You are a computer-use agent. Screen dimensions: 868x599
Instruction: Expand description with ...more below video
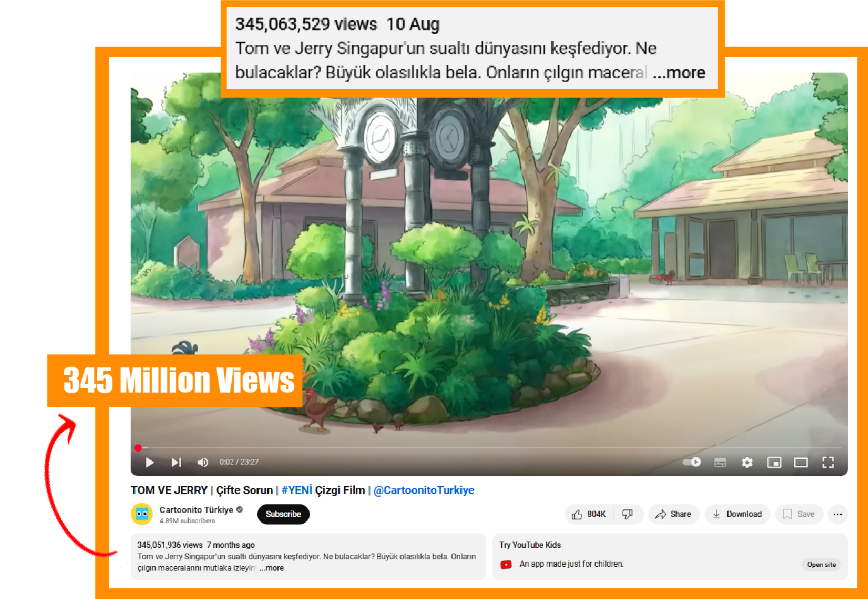271,568
